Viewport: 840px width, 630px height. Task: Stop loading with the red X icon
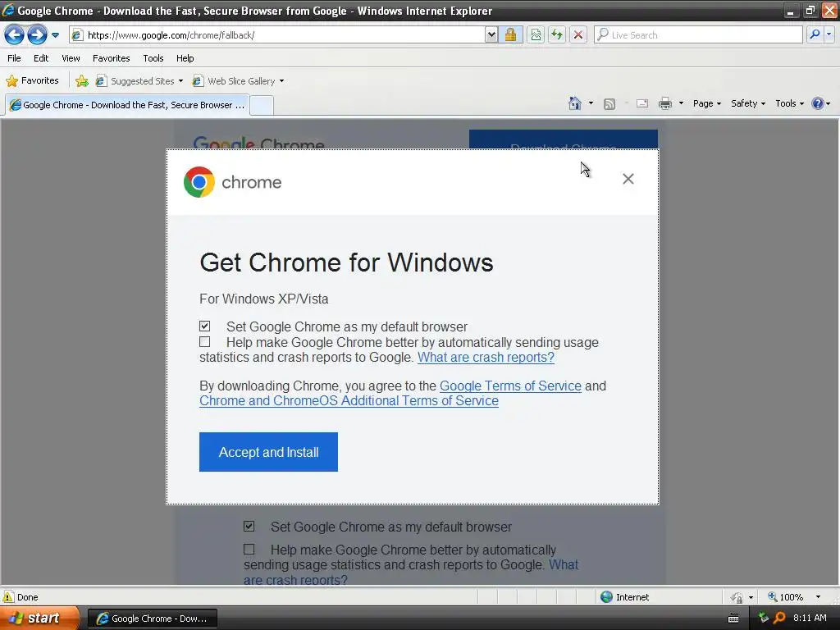(x=578, y=34)
